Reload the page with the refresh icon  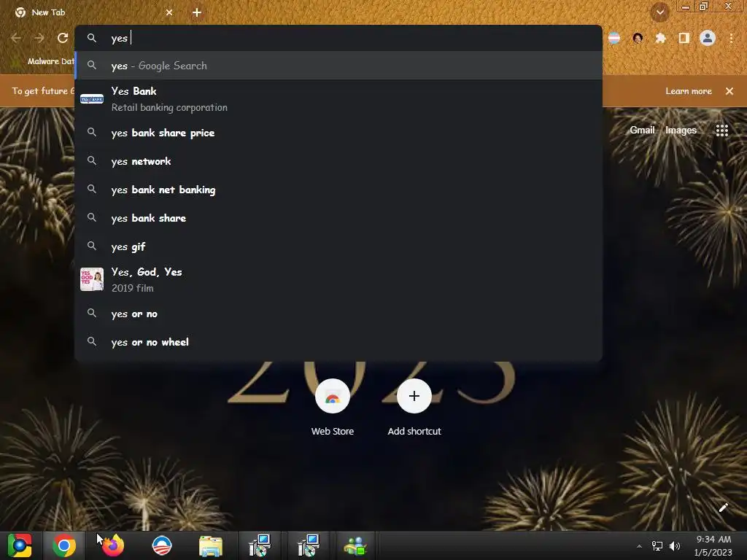point(63,38)
